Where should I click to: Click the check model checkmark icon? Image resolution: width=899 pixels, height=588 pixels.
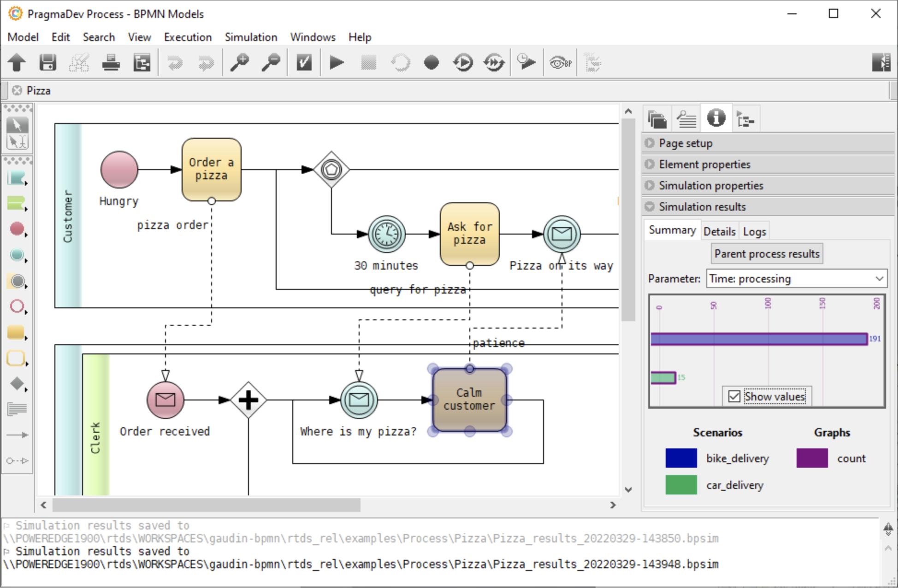[304, 62]
